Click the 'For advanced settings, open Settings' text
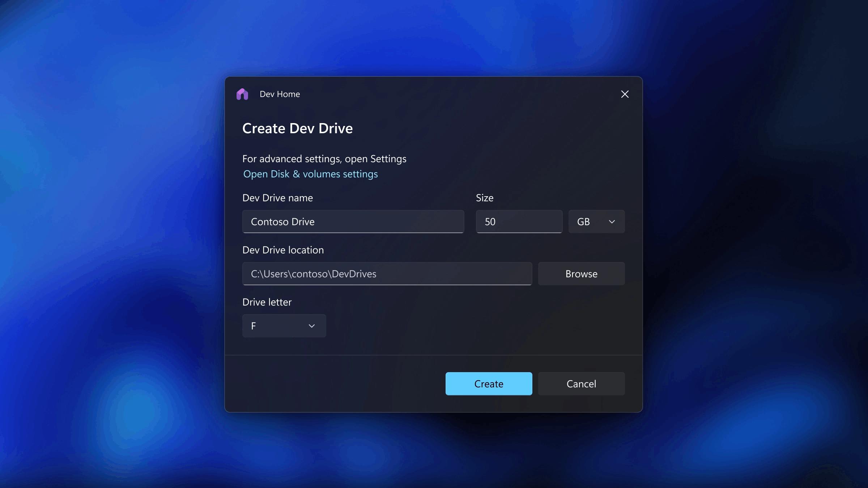 (324, 159)
